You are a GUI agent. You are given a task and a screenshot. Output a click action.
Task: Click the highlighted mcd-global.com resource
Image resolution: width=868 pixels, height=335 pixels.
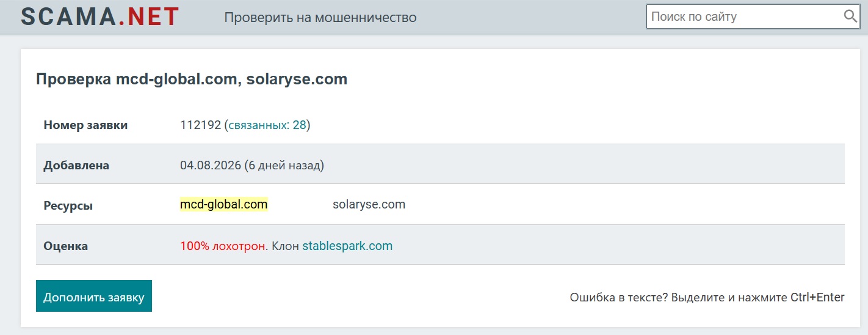(224, 205)
